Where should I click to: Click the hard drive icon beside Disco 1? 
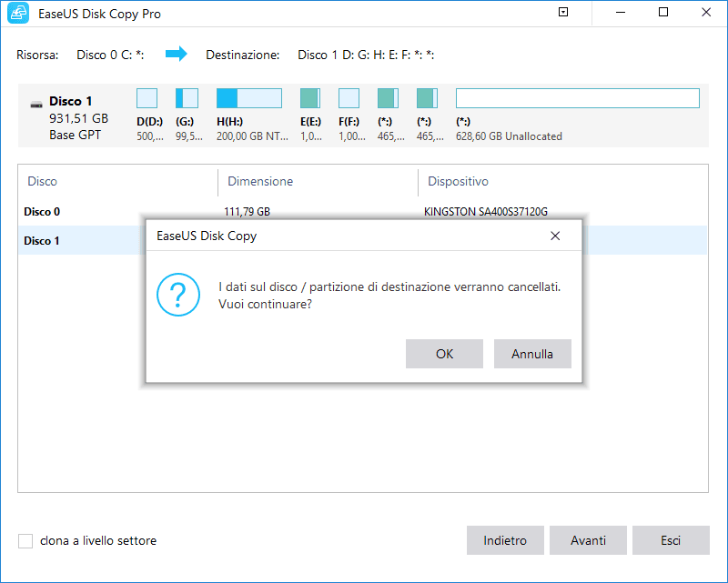point(36,105)
